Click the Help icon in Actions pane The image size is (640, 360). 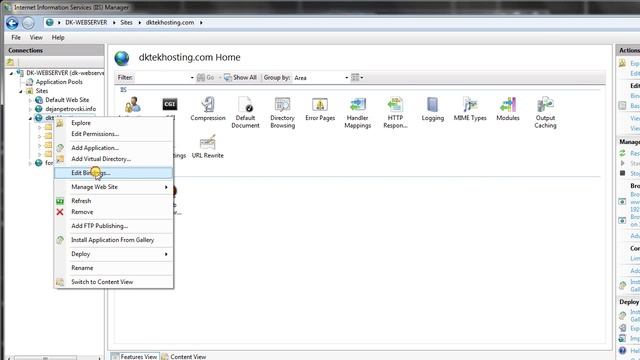point(622,350)
